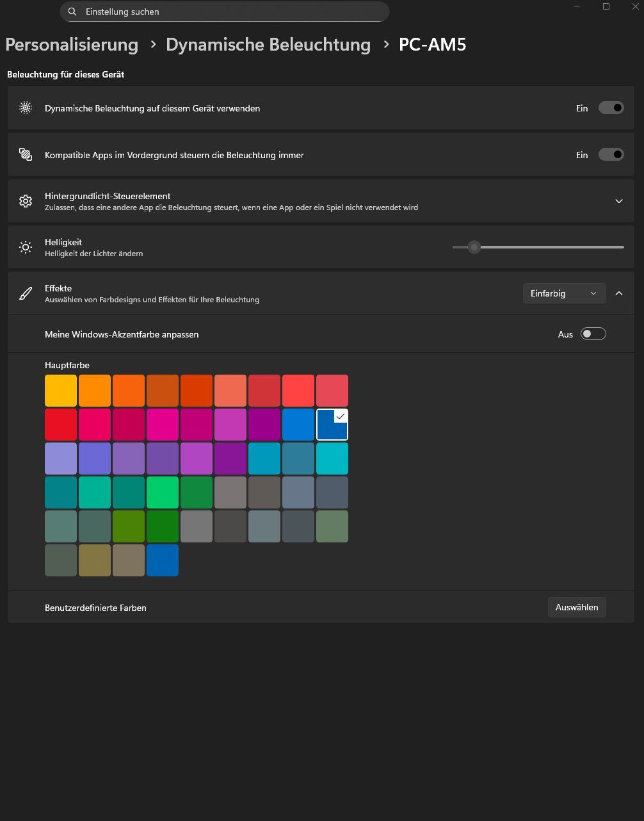
Task: Click the compatible apps layers icon
Action: [26, 154]
